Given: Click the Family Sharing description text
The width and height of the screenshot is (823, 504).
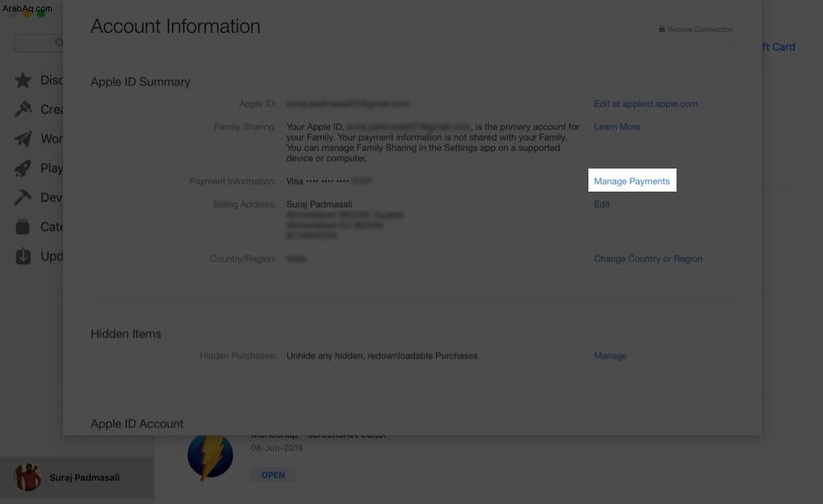Looking at the screenshot, I should coord(433,142).
